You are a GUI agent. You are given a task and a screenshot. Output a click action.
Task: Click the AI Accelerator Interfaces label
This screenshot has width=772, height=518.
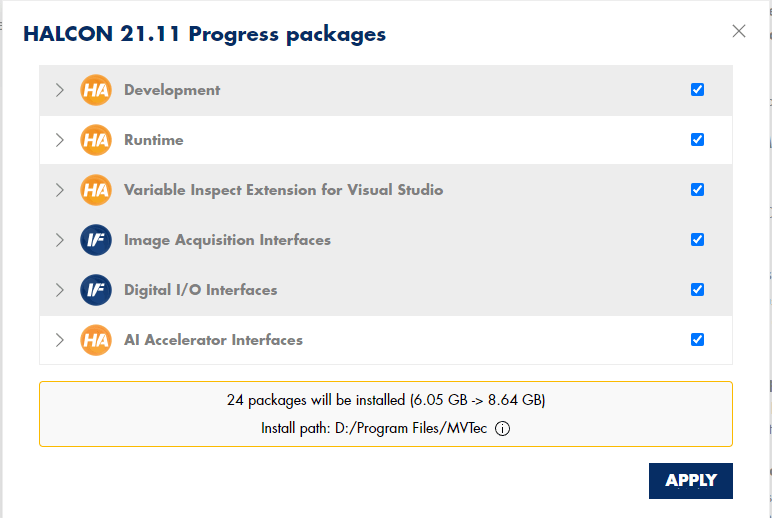(213, 340)
